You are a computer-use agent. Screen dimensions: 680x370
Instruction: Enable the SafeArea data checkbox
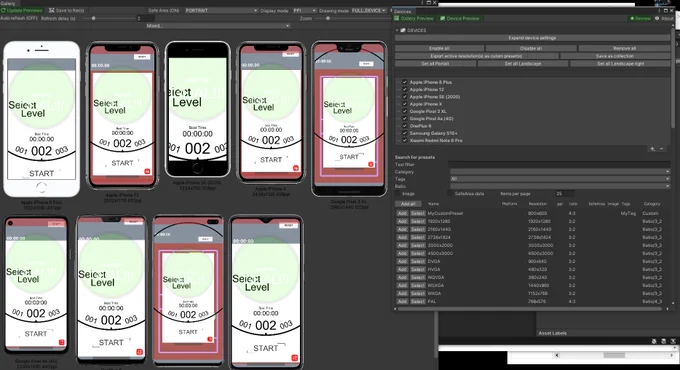click(x=450, y=193)
